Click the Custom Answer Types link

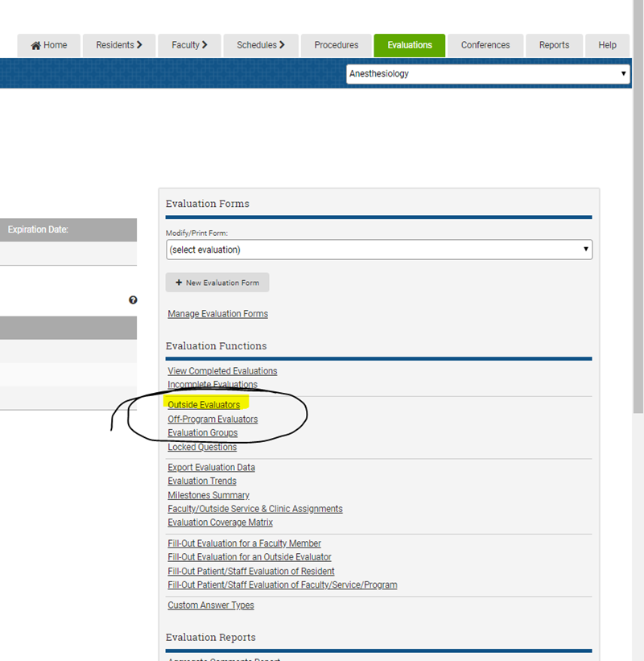point(210,605)
